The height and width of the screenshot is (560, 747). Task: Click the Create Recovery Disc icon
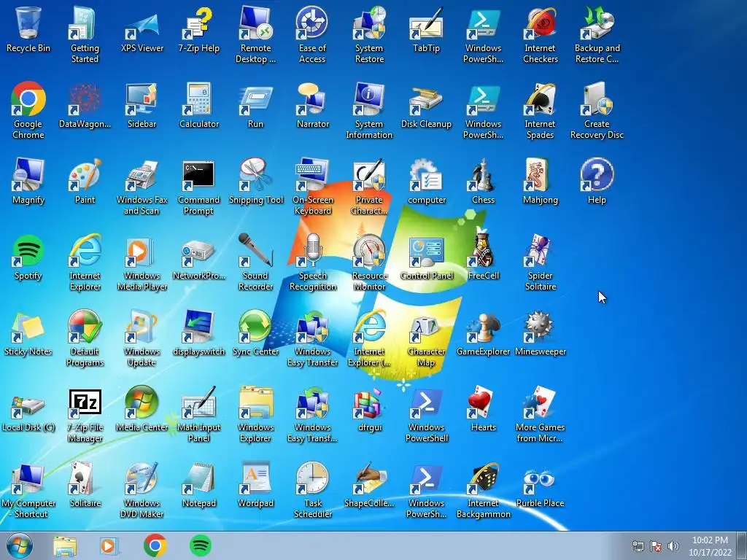point(597,110)
